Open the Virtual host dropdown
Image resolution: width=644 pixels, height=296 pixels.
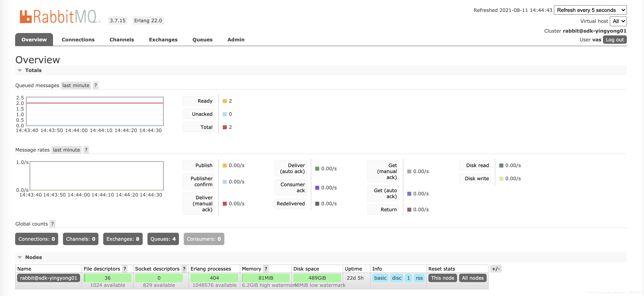[618, 21]
